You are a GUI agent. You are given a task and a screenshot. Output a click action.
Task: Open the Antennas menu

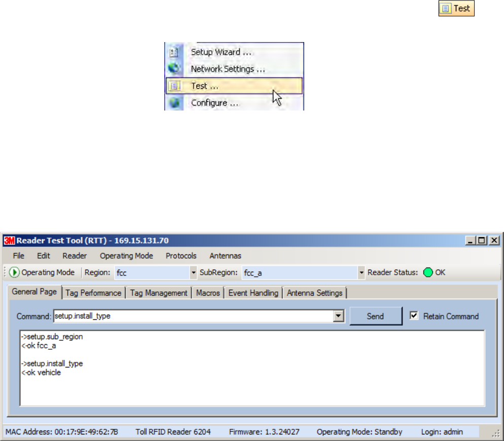225,256
